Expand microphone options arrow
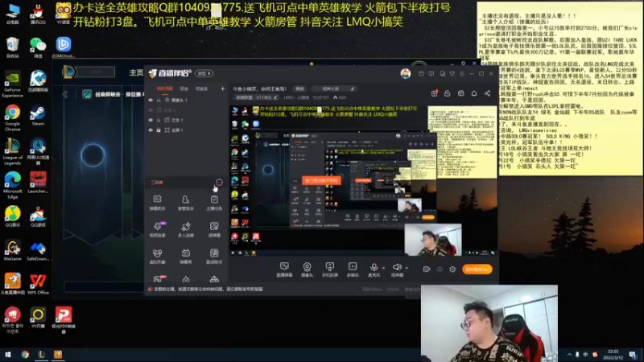Image resolution: width=644 pixels, height=362 pixels. tap(384, 268)
